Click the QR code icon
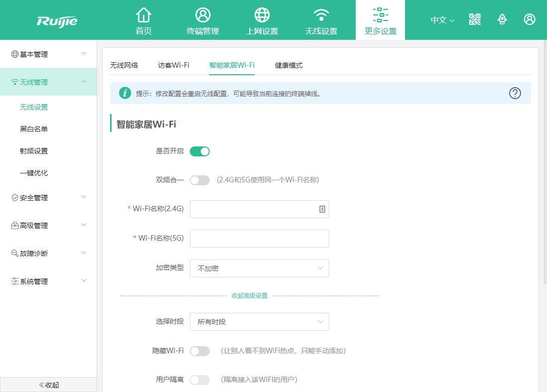Screen dimensions: 547x392 [475, 19]
